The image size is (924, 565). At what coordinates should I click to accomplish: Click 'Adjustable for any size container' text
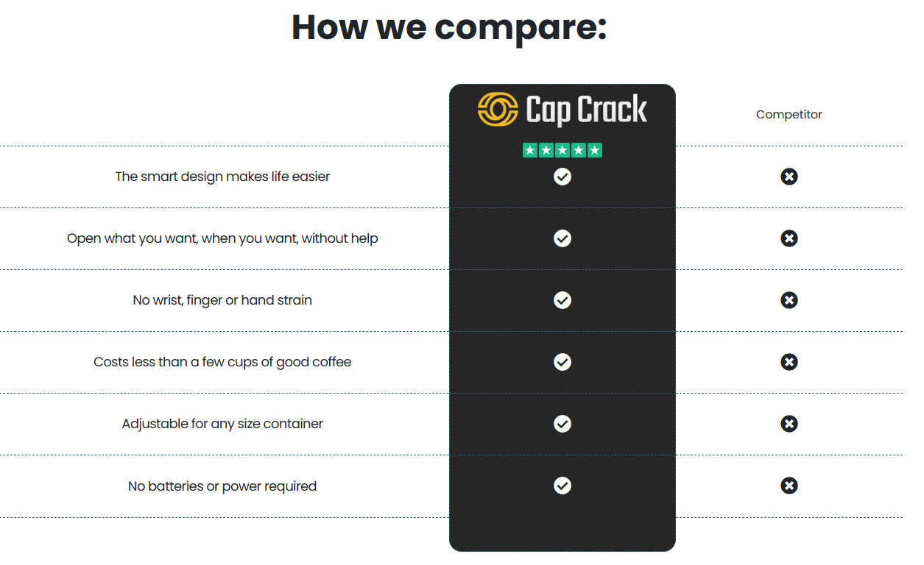click(x=222, y=424)
